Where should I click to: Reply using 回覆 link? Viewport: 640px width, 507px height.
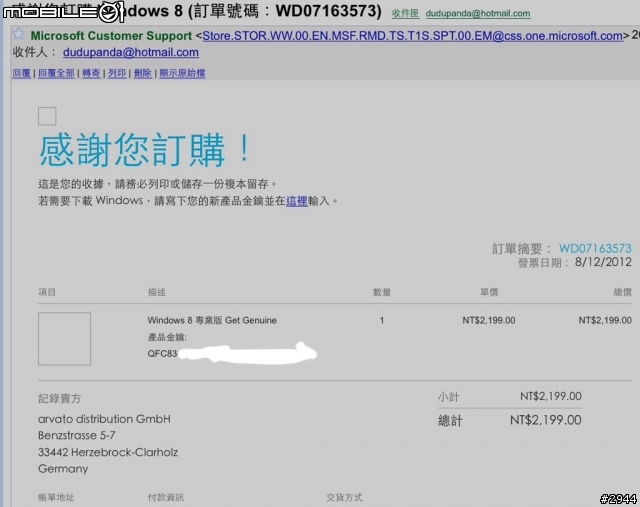tap(21, 73)
